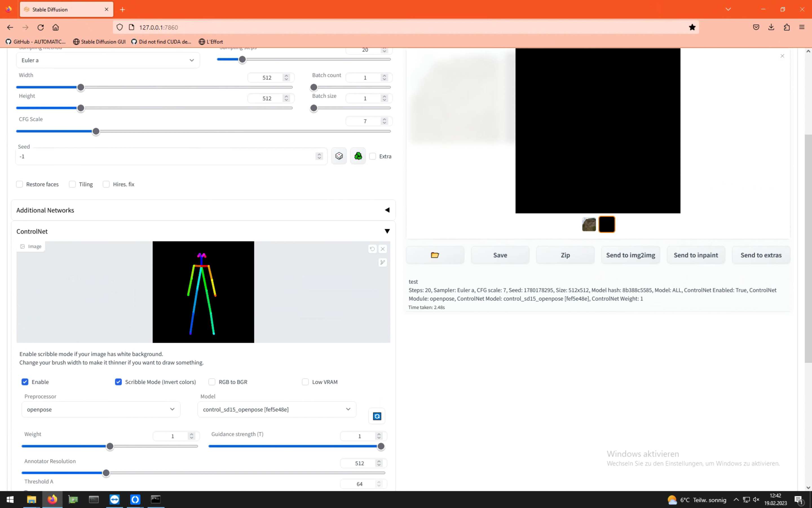
Task: Click the random seed dice icon
Action: tap(339, 156)
